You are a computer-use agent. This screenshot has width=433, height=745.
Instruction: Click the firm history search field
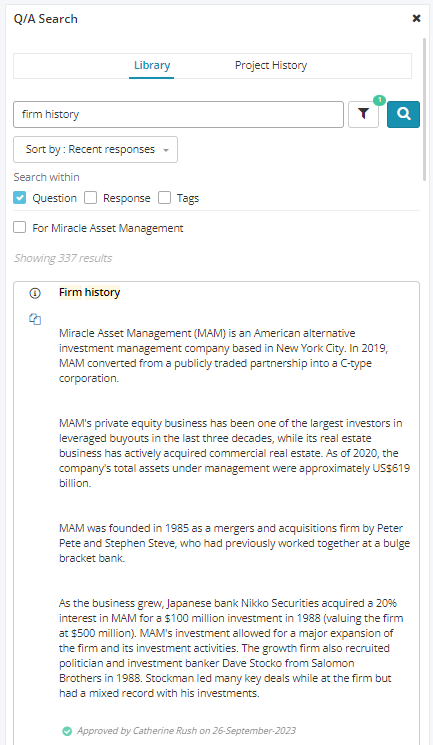pos(178,114)
